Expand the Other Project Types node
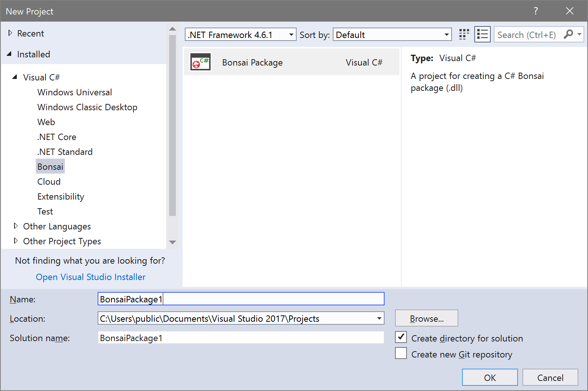The height and width of the screenshot is (391, 588). (16, 241)
